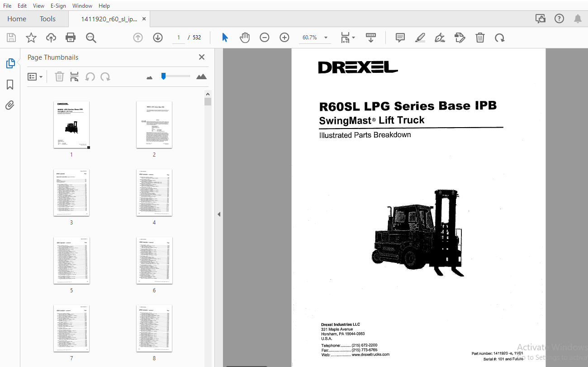Screen dimensions: 588x367
Task: Open the View menu
Action: pyautogui.click(x=38, y=6)
